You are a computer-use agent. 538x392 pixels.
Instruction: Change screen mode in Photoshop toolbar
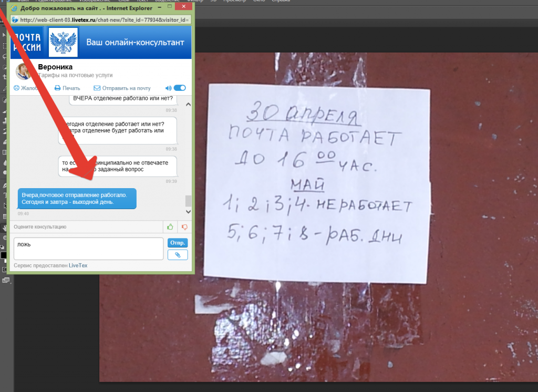pos(5,281)
